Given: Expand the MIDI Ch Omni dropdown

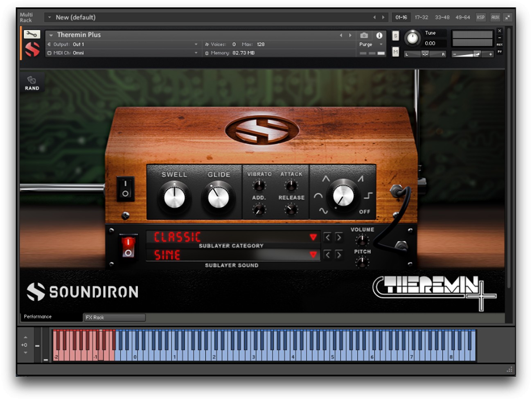Looking at the screenshot, I should click(x=123, y=53).
